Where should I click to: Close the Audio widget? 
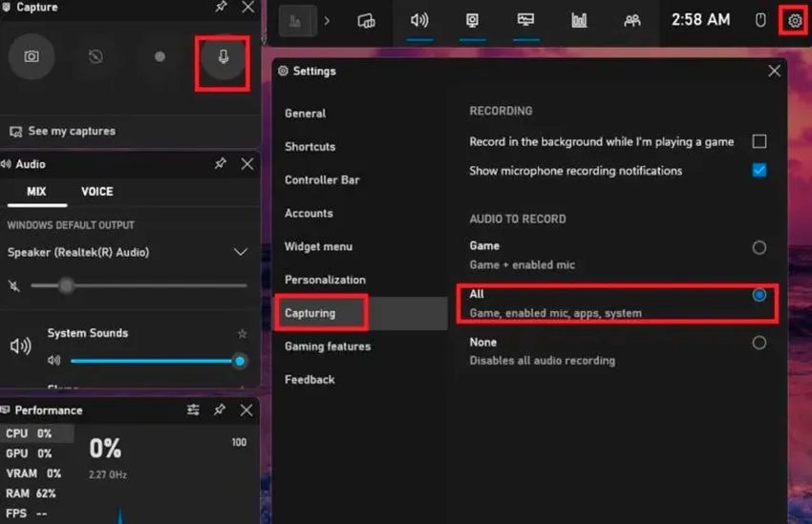pyautogui.click(x=247, y=164)
